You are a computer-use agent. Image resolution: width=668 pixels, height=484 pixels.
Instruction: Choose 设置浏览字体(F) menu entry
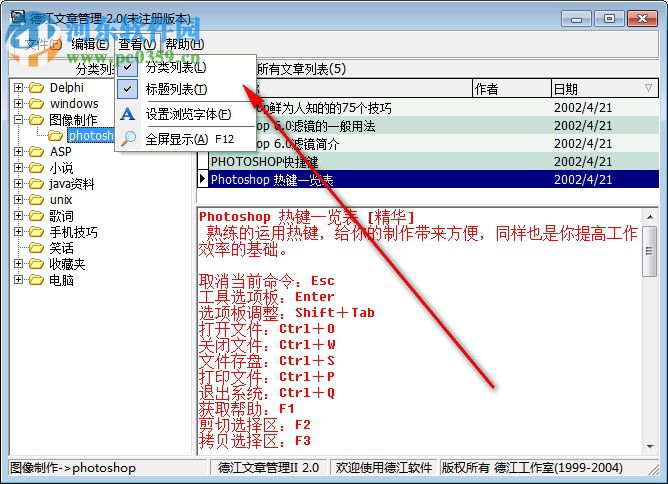tap(188, 114)
